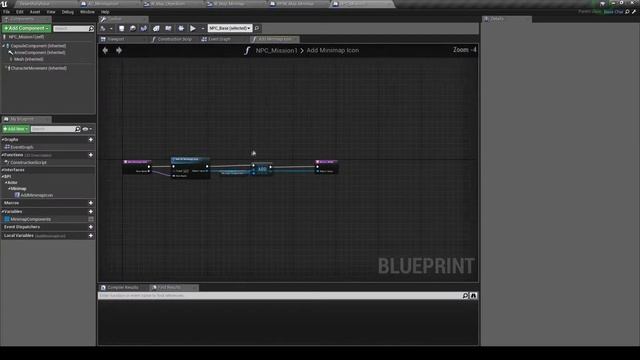Toggle MinimapComponents editable eye
Image resolution: width=640 pixels, height=360 pixels.
coord(91,219)
